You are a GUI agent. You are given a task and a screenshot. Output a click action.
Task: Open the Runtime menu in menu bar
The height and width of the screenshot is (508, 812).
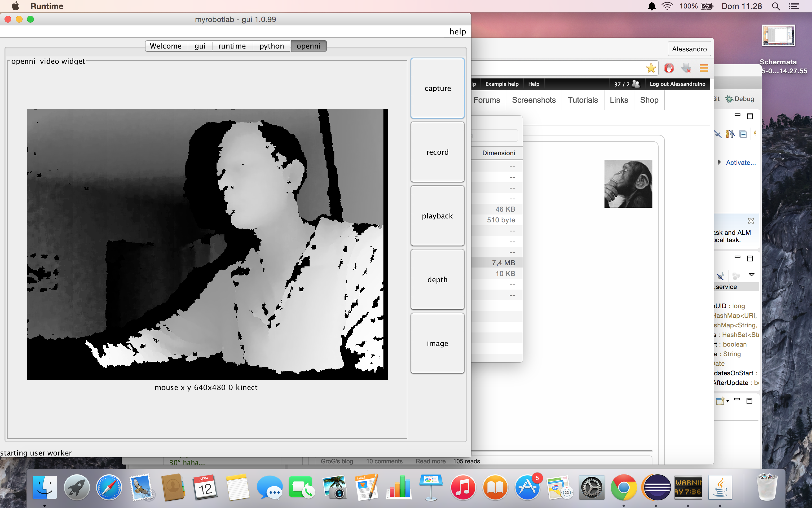(x=47, y=6)
